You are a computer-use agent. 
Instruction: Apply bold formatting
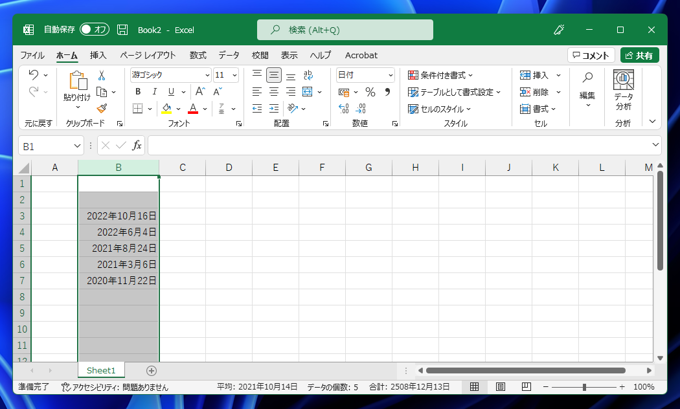coord(138,92)
